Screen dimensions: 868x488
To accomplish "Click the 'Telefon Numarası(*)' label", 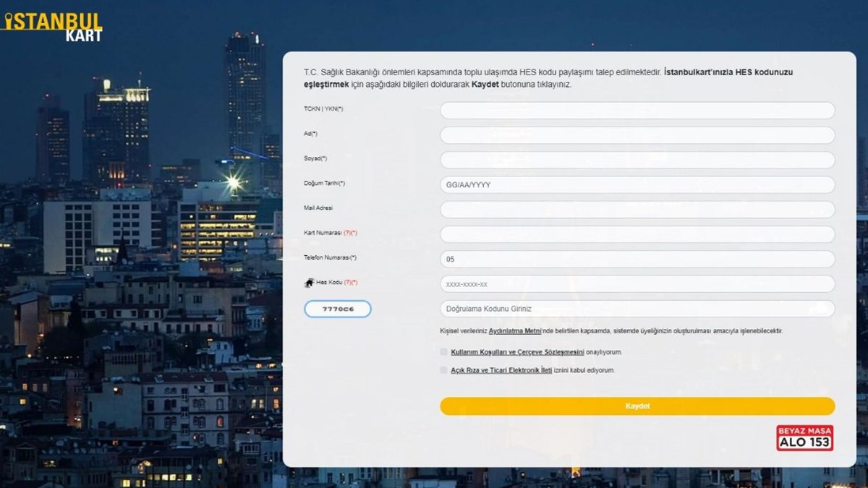I will (330, 257).
